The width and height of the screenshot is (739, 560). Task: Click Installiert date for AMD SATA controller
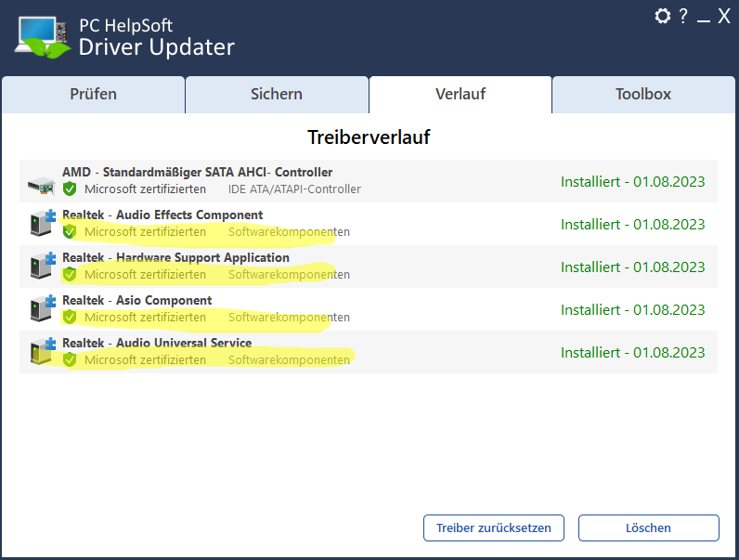click(632, 181)
